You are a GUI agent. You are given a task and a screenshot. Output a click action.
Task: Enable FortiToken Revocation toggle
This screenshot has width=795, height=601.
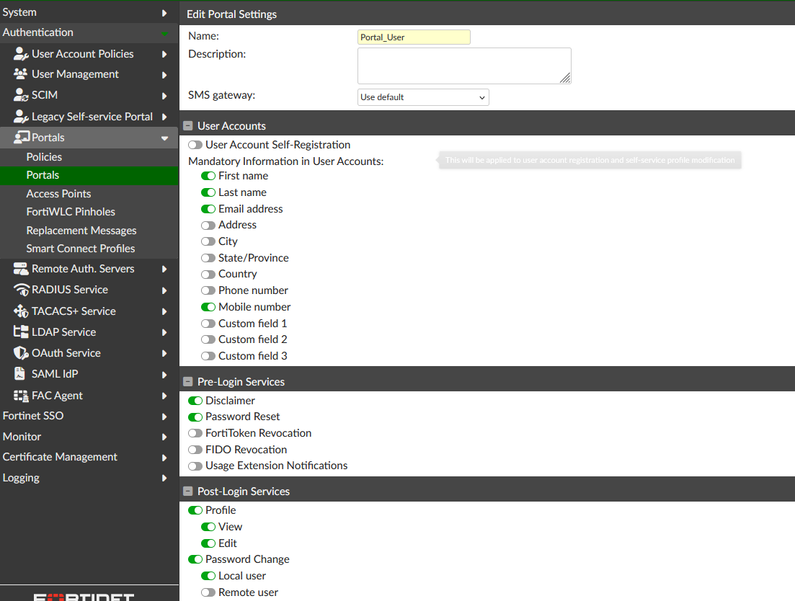coord(195,433)
